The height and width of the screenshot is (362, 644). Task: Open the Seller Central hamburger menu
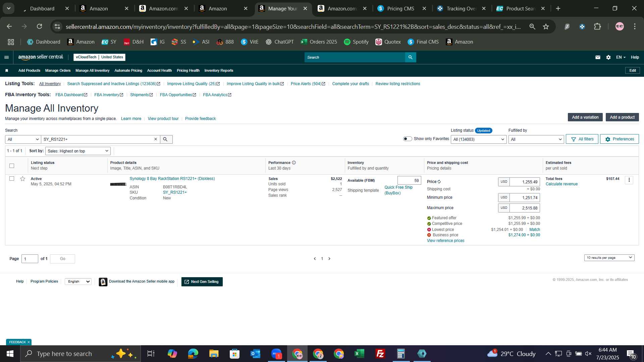click(x=6, y=57)
